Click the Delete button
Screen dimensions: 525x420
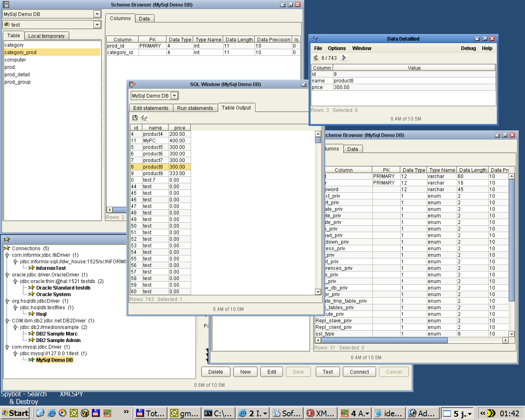[x=215, y=372]
